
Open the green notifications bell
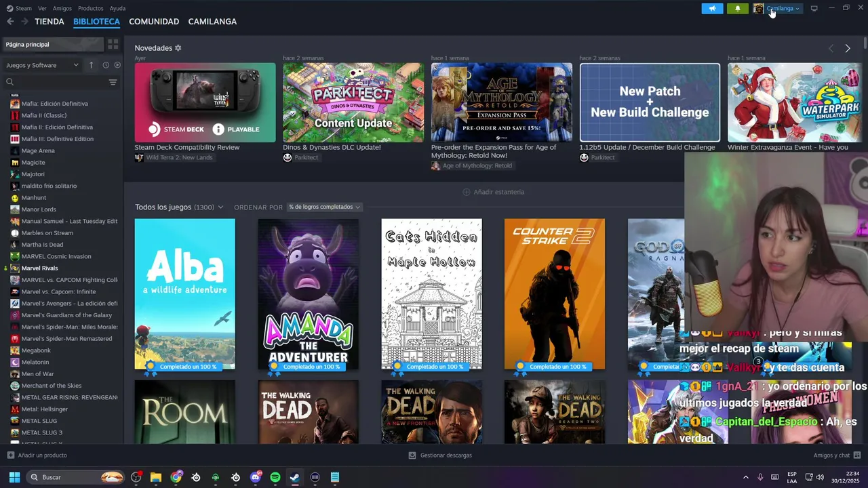click(x=738, y=8)
